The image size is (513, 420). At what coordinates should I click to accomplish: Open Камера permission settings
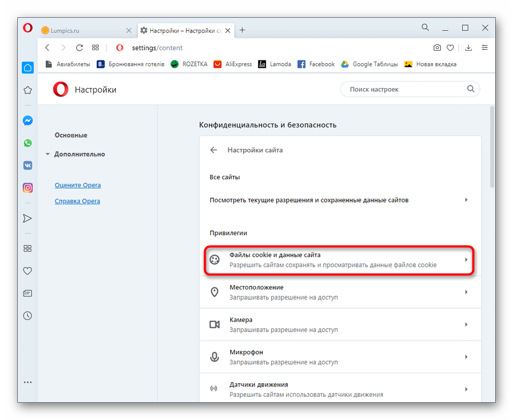pyautogui.click(x=340, y=324)
